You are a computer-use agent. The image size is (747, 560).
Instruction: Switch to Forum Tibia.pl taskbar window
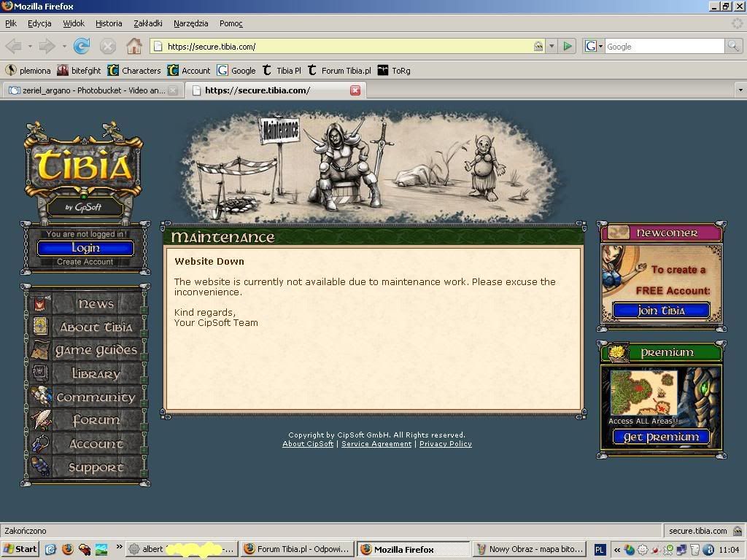coord(297,549)
